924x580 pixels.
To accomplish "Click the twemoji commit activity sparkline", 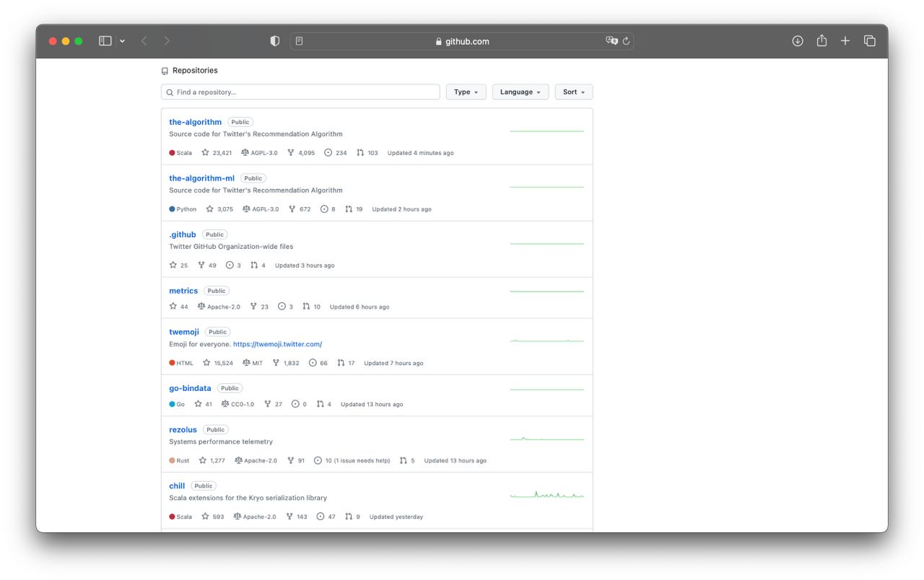I will (x=546, y=340).
